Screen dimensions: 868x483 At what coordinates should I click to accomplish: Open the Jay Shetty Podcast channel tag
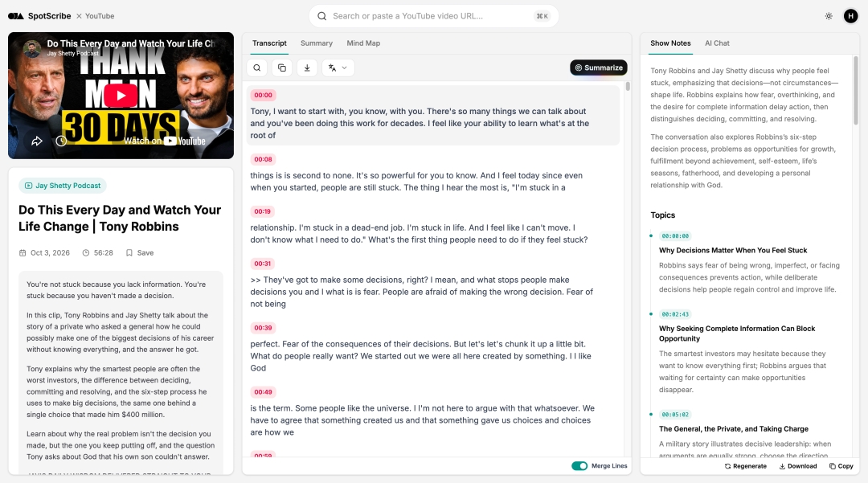(x=63, y=186)
